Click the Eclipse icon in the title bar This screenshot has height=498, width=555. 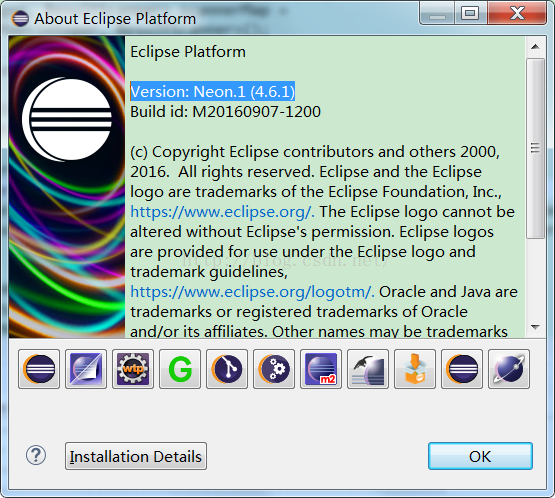[x=20, y=18]
